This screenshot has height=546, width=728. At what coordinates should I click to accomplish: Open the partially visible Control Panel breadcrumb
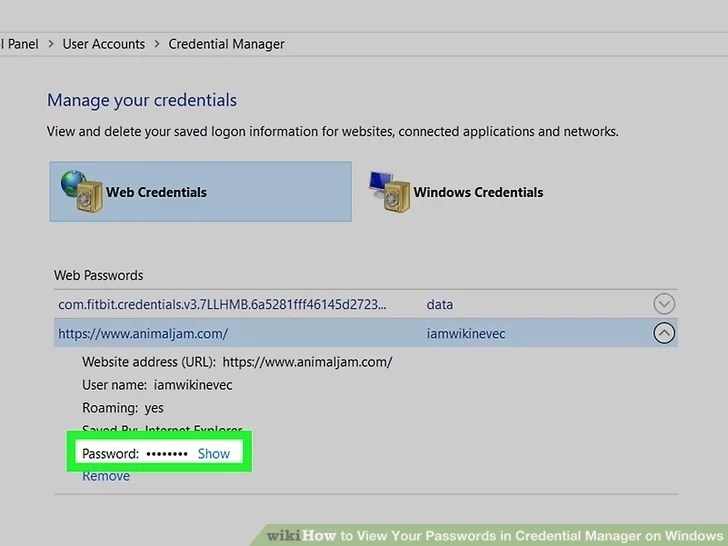18,44
